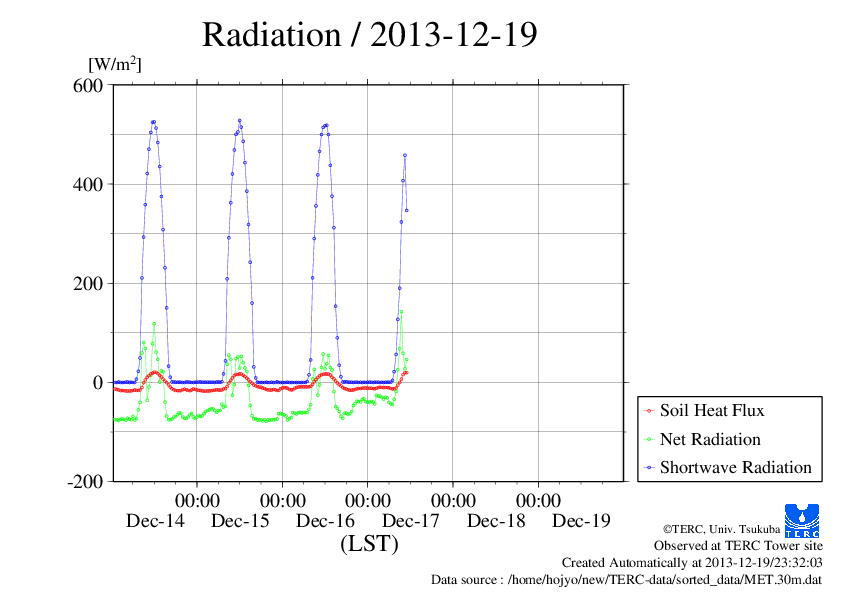The width and height of the screenshot is (842, 595).
Task: Click the chart title 'Radiation / 2013-12-19'
Action: click(x=369, y=35)
